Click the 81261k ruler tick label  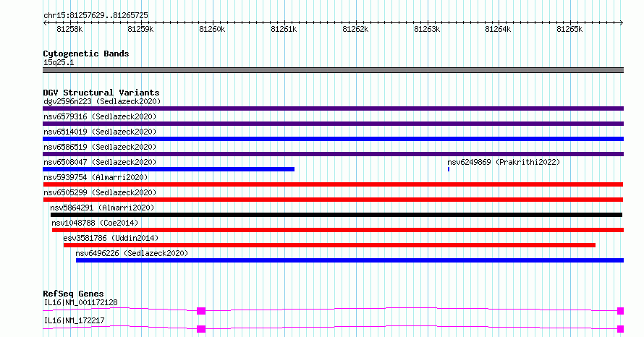(x=284, y=29)
